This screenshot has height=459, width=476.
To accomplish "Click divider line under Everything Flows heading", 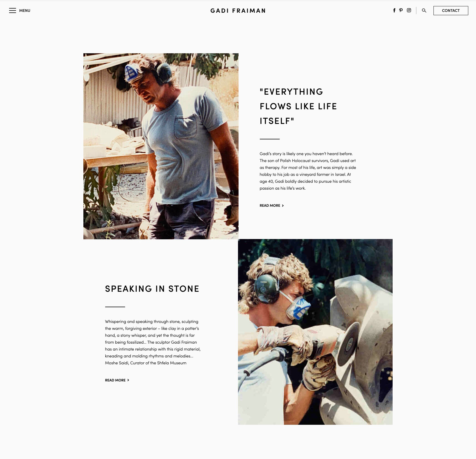I will point(270,139).
